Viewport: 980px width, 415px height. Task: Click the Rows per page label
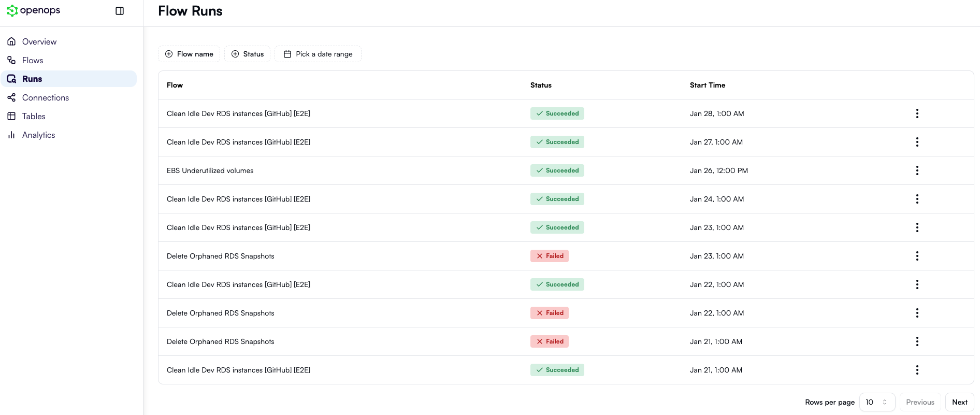click(830, 402)
